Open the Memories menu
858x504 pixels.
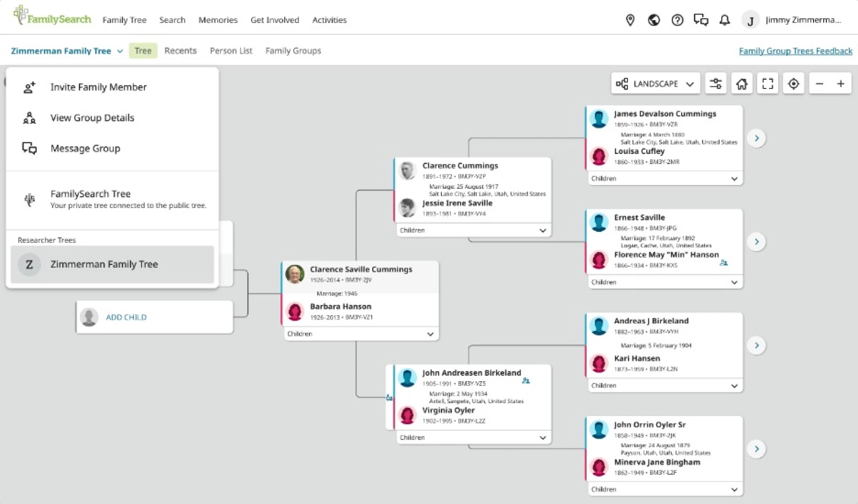(x=218, y=20)
